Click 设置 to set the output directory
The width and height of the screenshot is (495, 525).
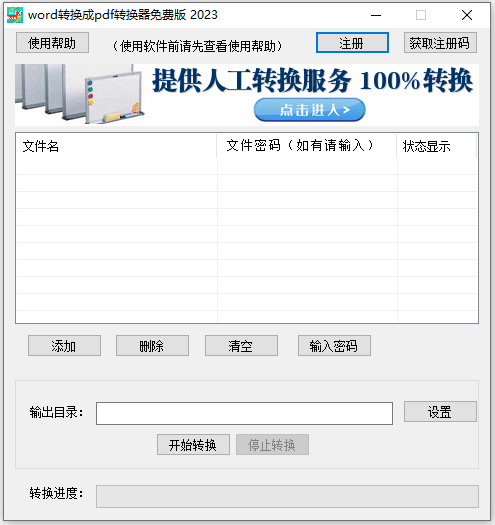[440, 411]
